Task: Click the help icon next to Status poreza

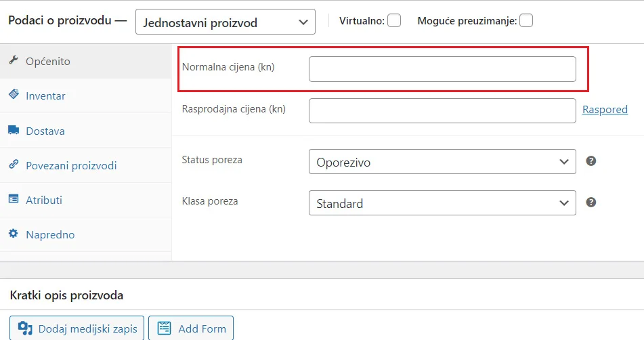Action: [x=591, y=161]
